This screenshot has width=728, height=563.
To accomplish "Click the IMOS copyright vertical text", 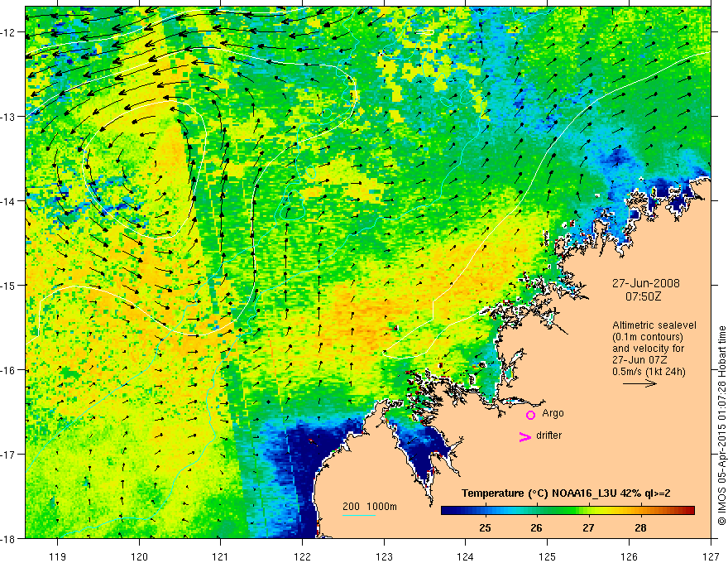I will coord(721,426).
